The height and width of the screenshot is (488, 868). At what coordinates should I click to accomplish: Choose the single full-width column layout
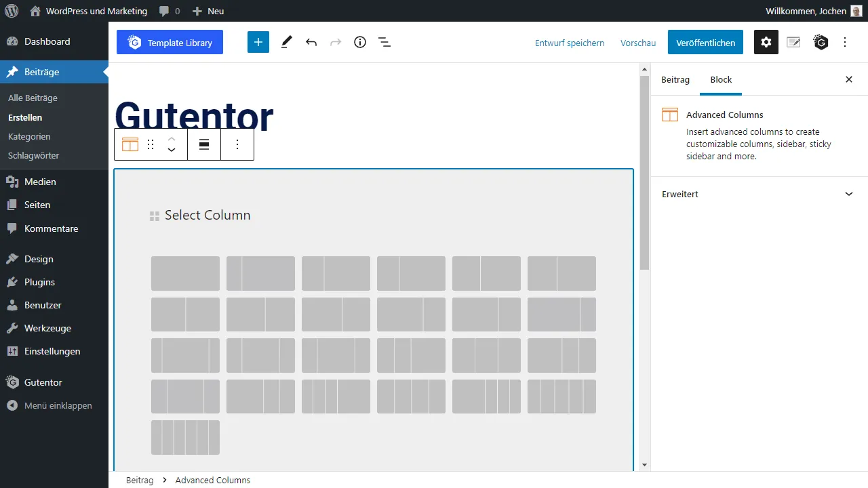(185, 273)
